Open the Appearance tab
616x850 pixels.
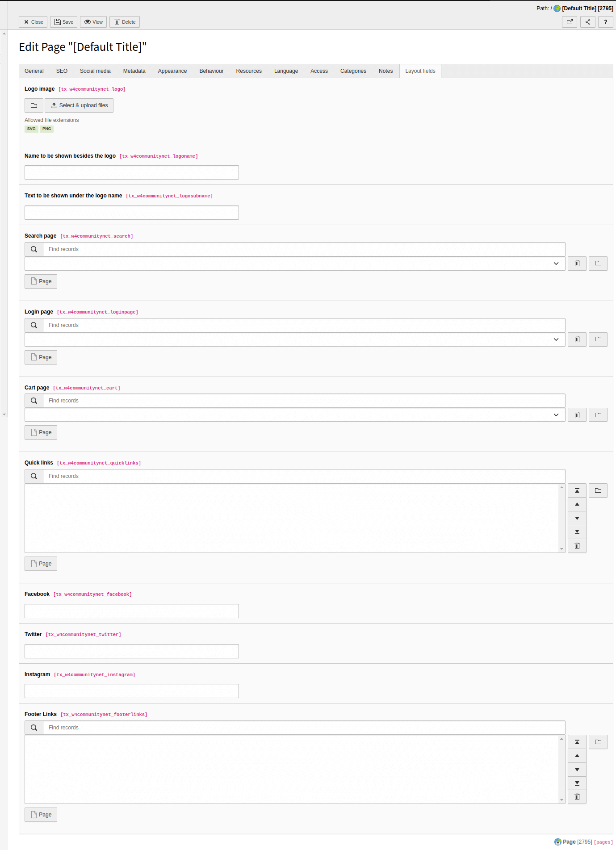[172, 71]
